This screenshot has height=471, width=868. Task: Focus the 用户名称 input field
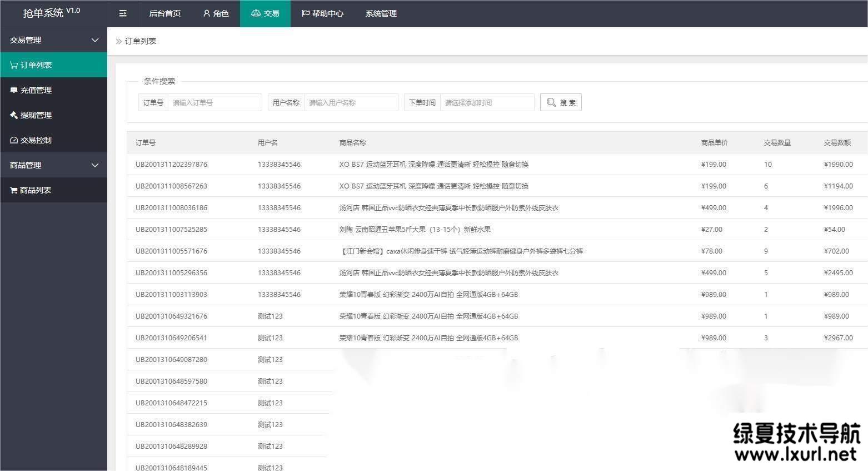pos(351,102)
